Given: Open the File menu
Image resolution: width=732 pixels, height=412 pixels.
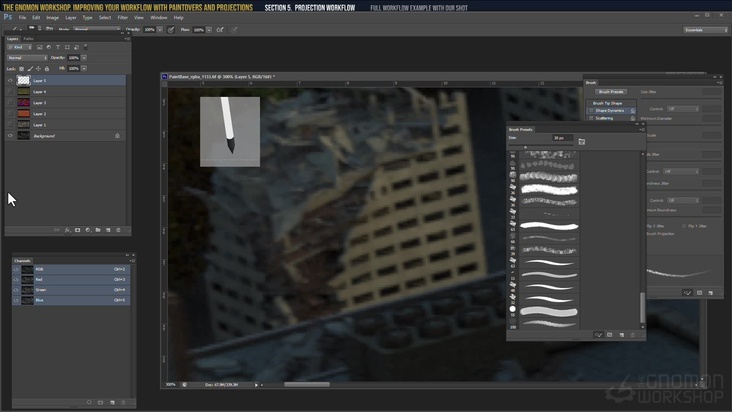Looking at the screenshot, I should [x=22, y=17].
